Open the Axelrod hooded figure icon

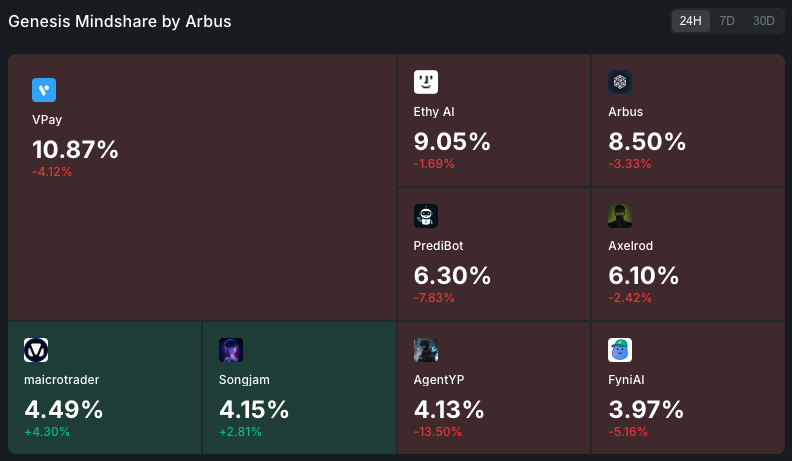[x=620, y=216]
